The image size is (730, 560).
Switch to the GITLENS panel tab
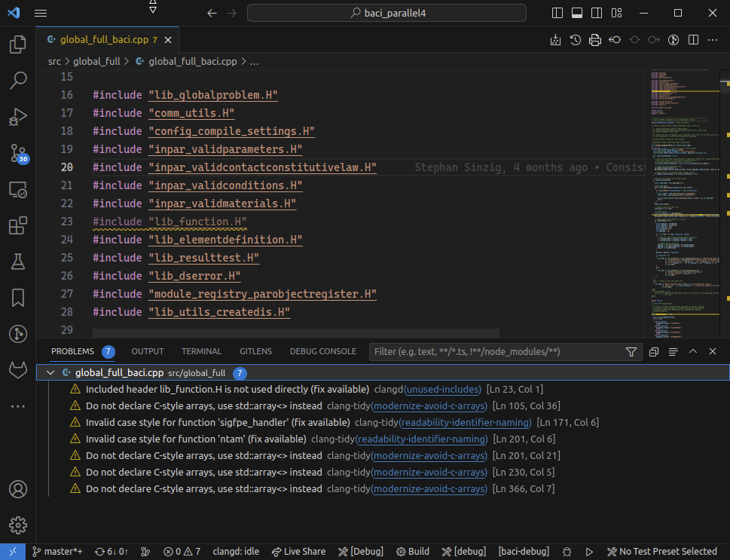[255, 351]
